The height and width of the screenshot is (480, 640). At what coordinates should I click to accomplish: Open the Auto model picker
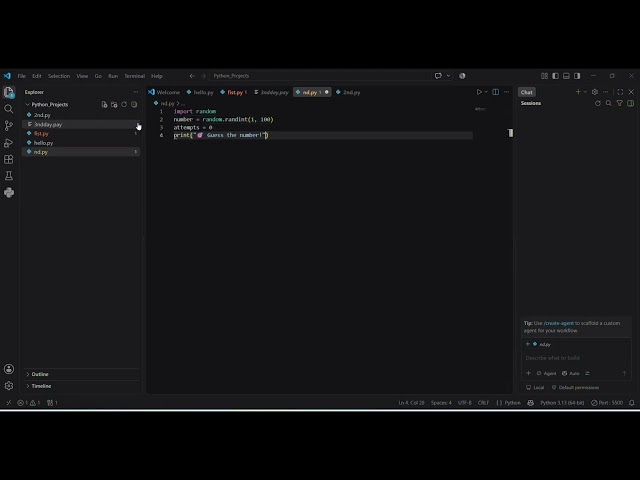pos(571,373)
